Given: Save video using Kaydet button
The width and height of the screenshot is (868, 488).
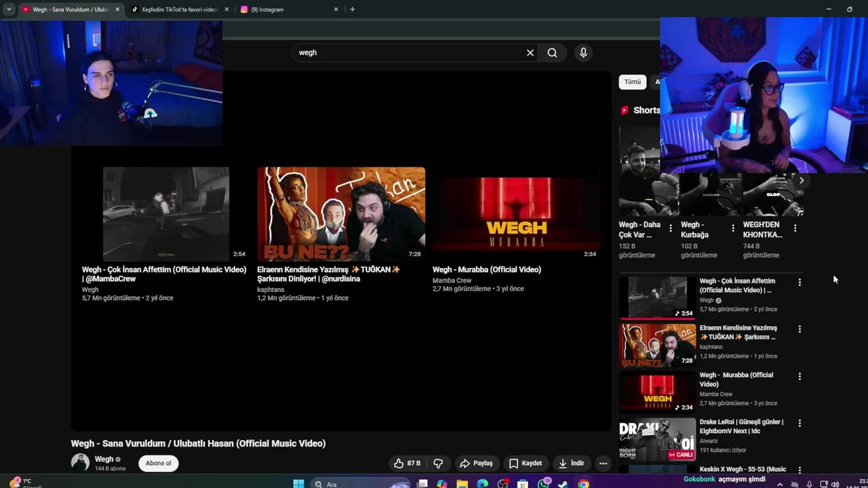Looking at the screenshot, I should click(526, 464).
